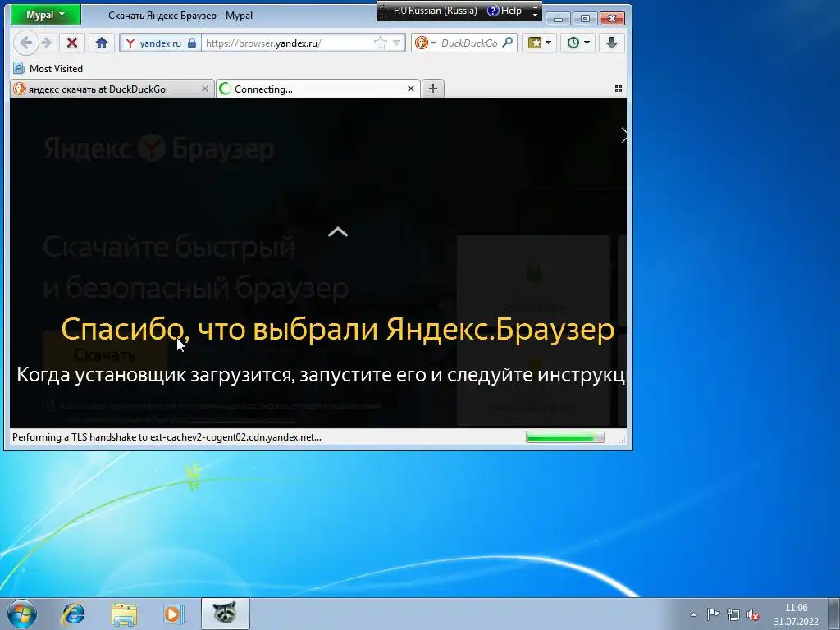840x630 pixels.
Task: Toggle the dimmed agreement checkbox
Action: [48, 405]
